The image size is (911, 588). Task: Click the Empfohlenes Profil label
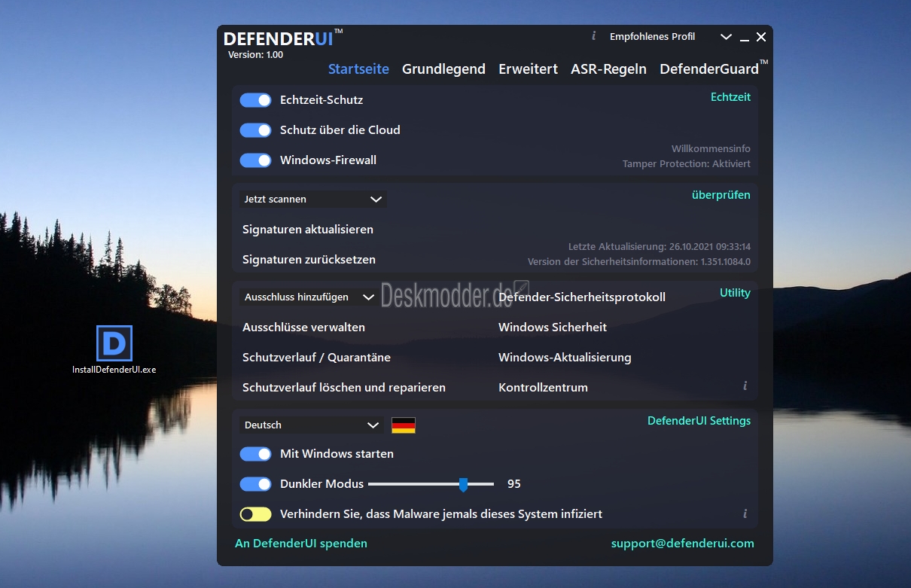point(652,37)
